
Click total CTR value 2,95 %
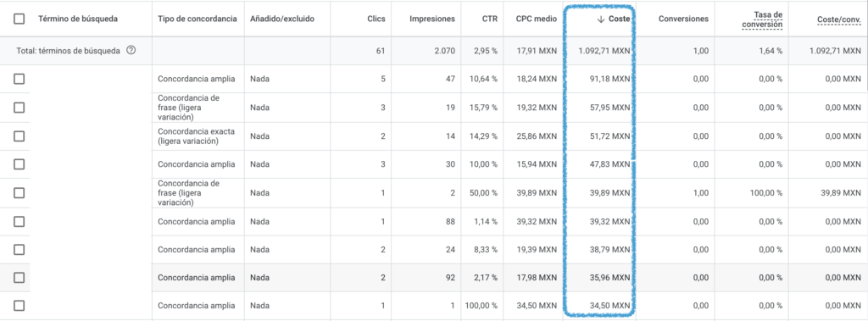tap(486, 51)
